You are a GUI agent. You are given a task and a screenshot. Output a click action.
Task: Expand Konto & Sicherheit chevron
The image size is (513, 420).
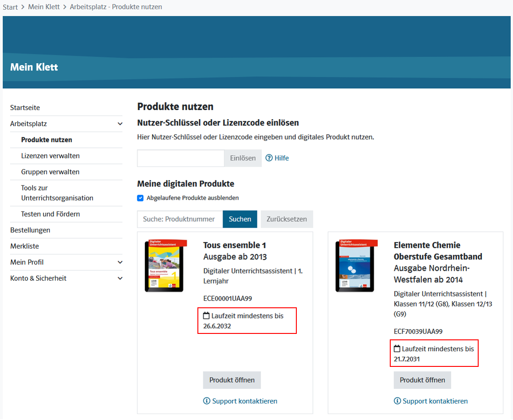[x=120, y=278]
